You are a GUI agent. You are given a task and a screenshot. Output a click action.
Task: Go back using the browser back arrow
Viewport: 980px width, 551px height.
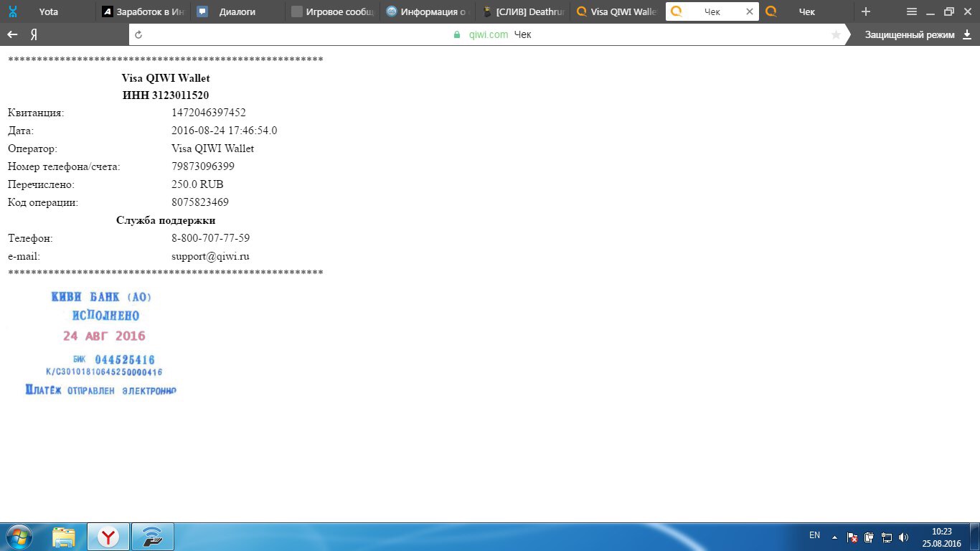[12, 34]
